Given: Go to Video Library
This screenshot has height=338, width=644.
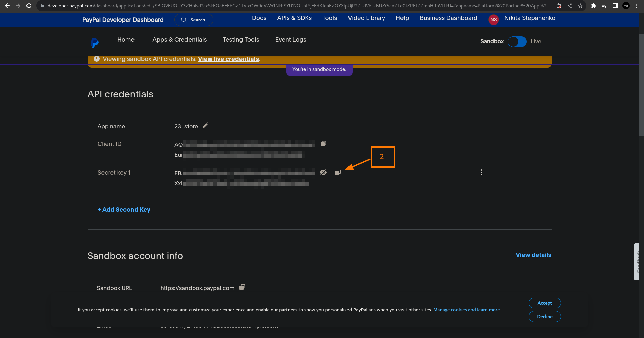Looking at the screenshot, I should tap(366, 18).
